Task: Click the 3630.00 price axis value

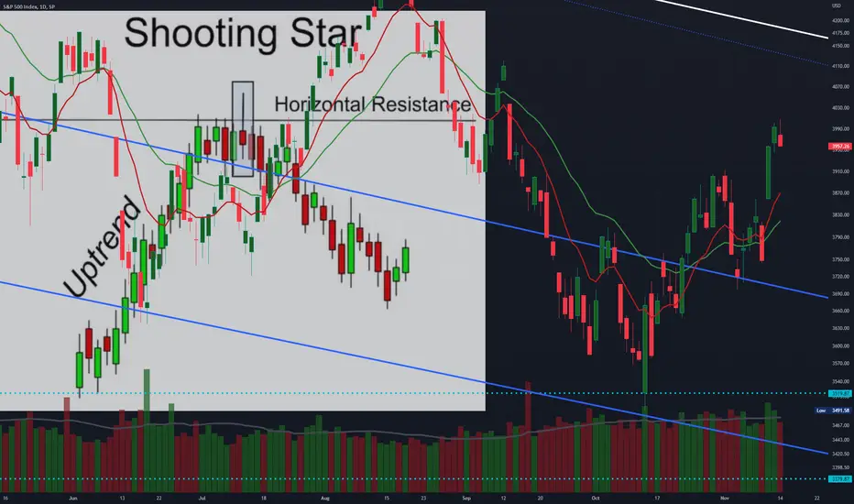Action: pos(840,329)
